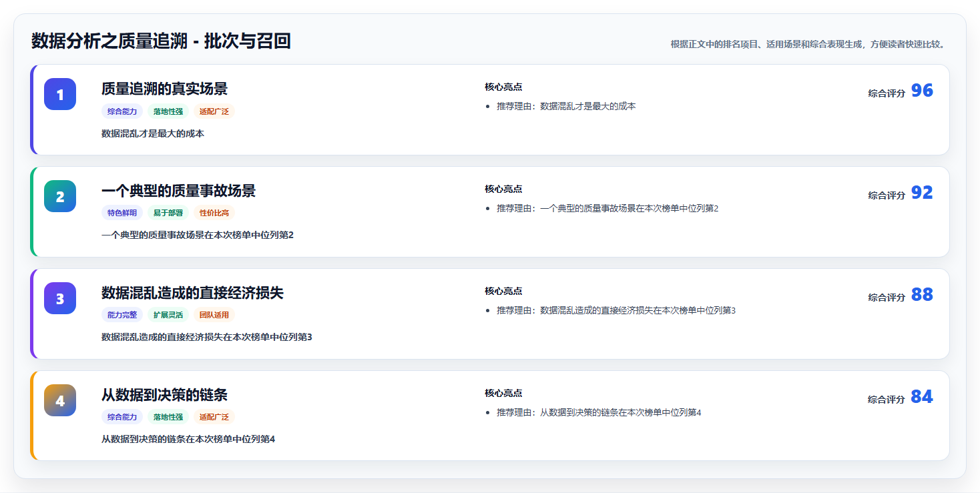Click the page heading 数据分析之质量追溯 - 批次与召回
Viewport: 980px width, 493px height.
pos(161,41)
